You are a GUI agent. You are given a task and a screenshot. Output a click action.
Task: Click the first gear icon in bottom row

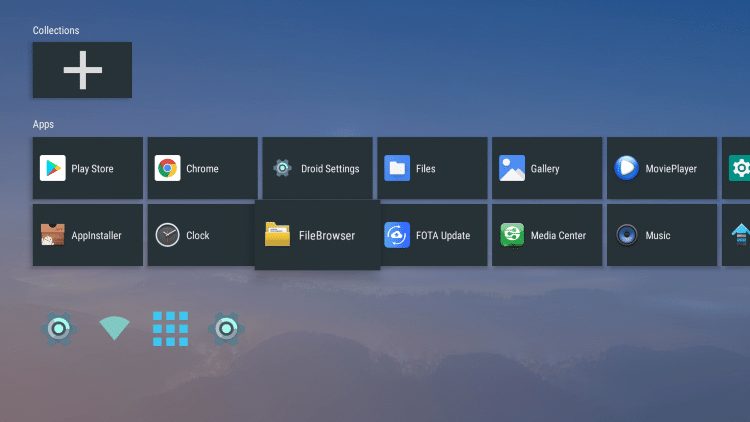coord(59,329)
